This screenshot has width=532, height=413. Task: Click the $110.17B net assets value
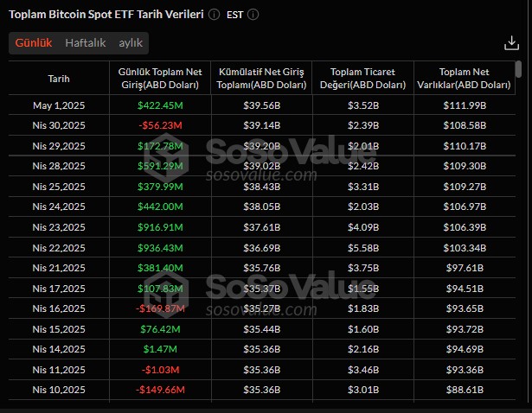click(x=465, y=146)
